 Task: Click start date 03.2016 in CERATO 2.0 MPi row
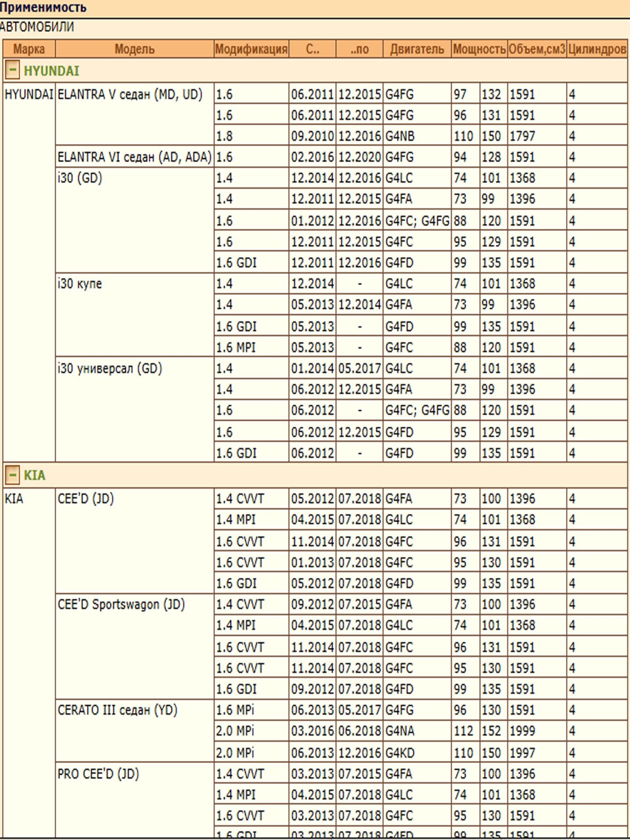(x=312, y=731)
